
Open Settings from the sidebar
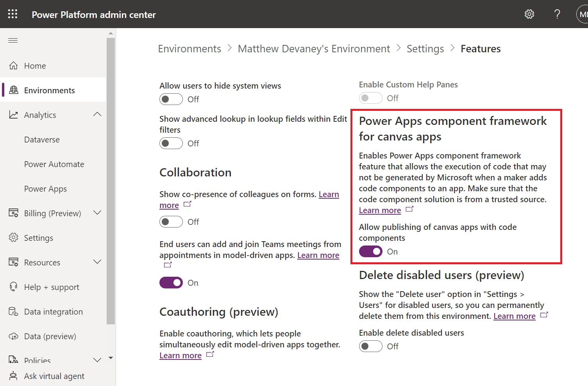(38, 238)
